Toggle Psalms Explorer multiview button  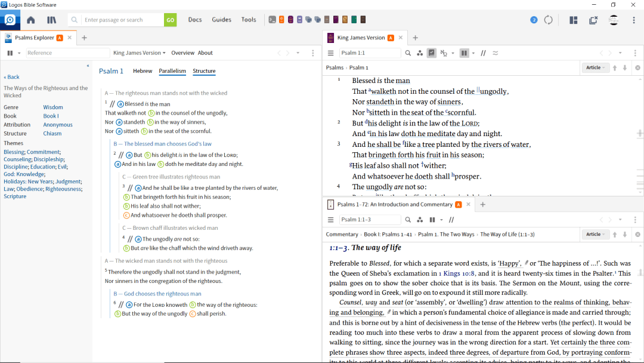tap(10, 53)
